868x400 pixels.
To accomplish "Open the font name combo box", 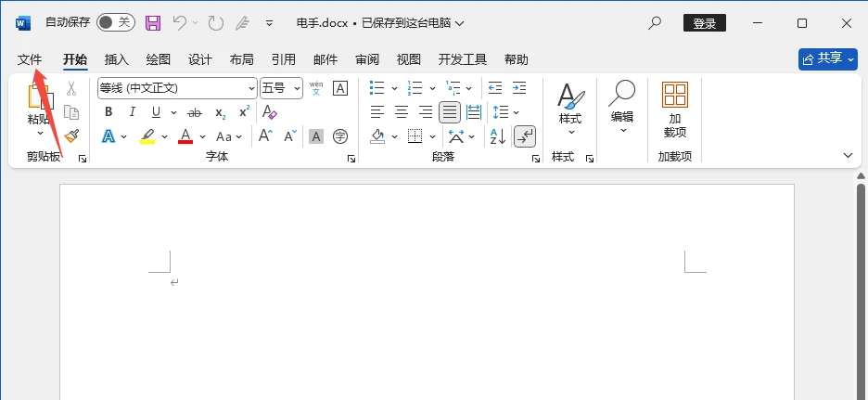I will click(177, 88).
